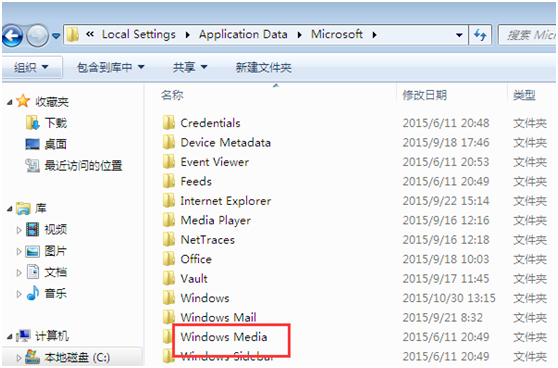Select the 文档 library
The image size is (558, 368).
(x=56, y=272)
